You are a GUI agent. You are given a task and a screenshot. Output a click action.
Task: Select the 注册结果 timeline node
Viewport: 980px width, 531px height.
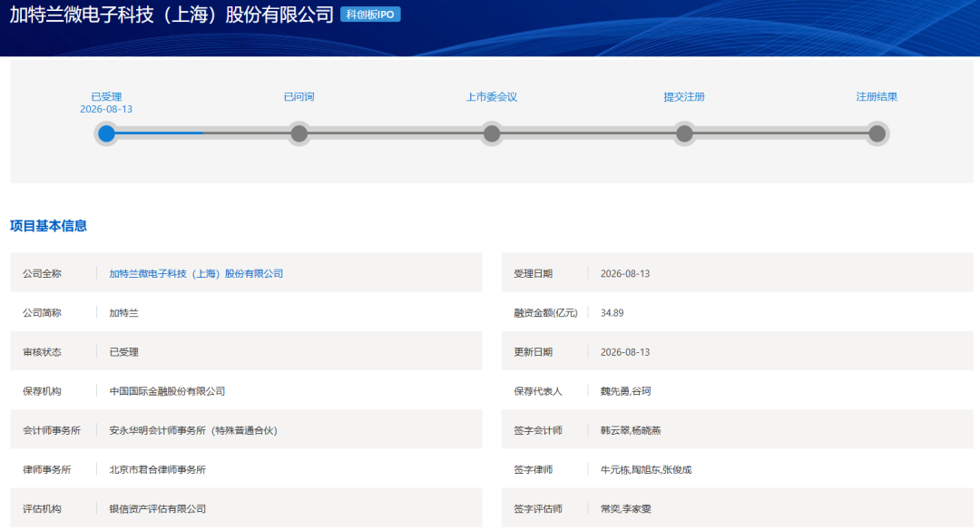click(x=877, y=133)
